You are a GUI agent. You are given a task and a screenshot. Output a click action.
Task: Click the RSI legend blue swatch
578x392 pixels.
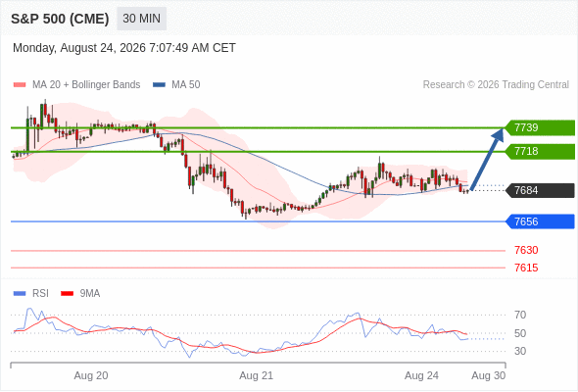[20, 294]
